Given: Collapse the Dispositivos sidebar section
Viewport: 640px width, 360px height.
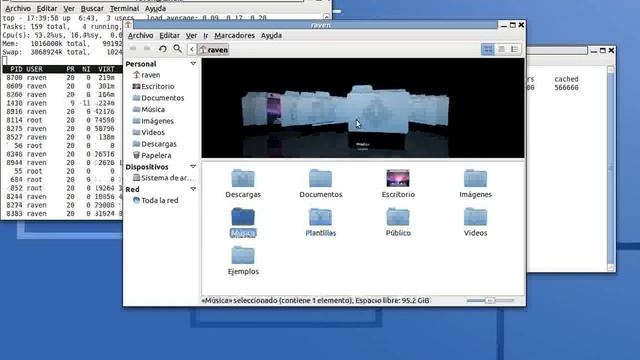Looking at the screenshot, I should pyautogui.click(x=193, y=167).
